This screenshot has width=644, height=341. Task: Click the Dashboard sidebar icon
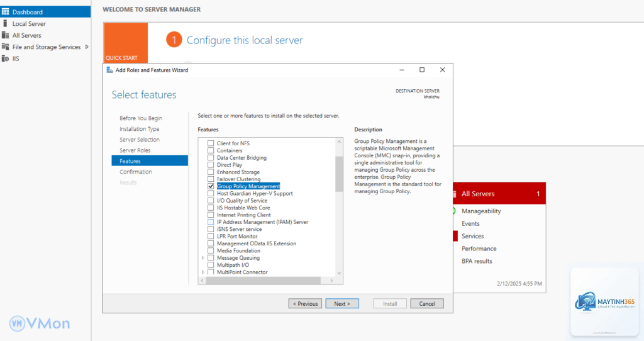click(x=5, y=12)
